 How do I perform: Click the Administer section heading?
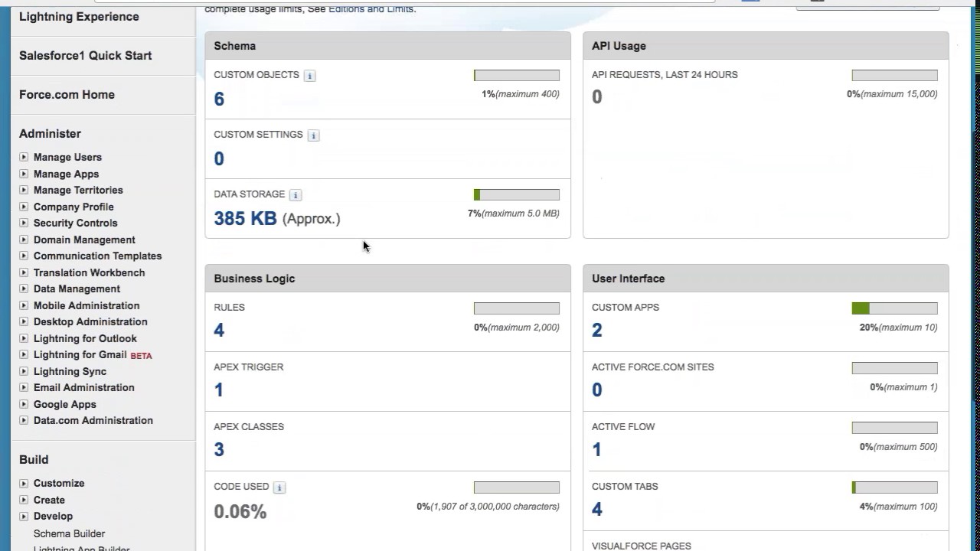50,134
